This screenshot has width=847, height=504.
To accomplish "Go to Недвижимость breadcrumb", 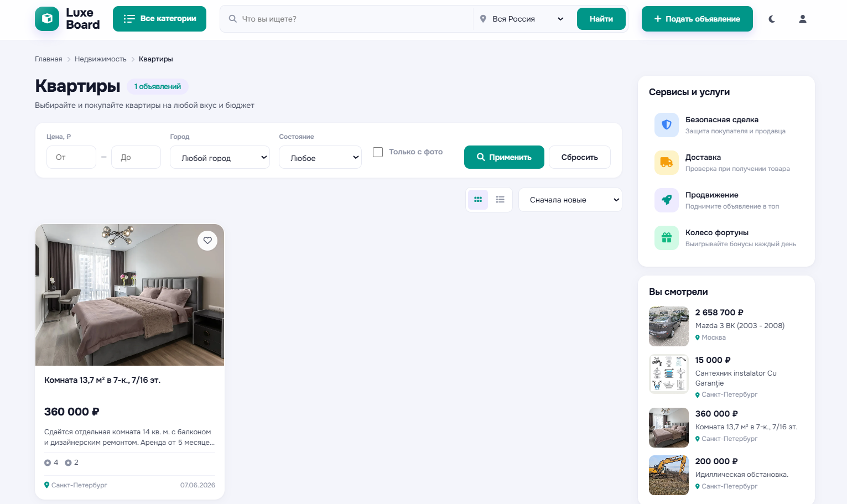I will point(101,59).
